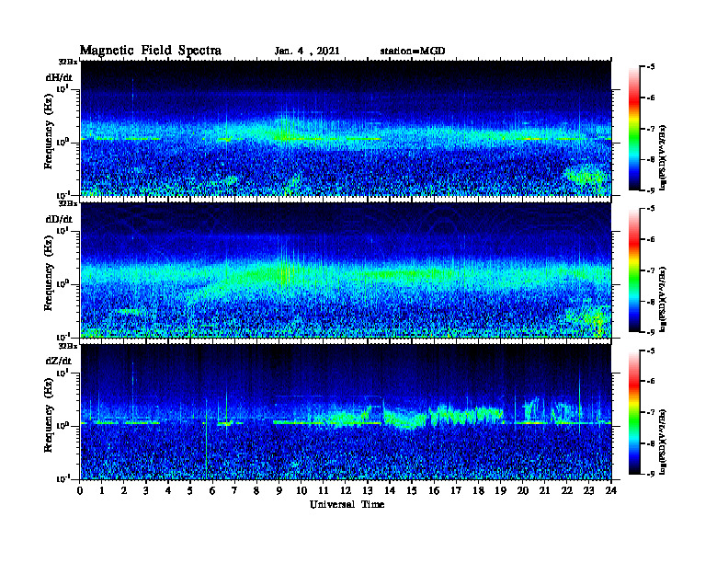The height and width of the screenshot is (563, 728).
Task: Click hour tick label "2" on time axis
Action: click(x=124, y=490)
